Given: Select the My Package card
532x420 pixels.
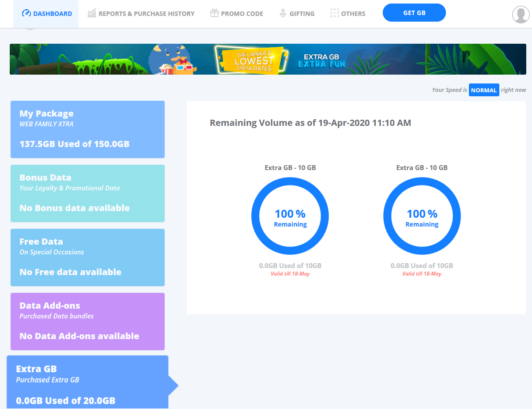Looking at the screenshot, I should coord(87,129).
